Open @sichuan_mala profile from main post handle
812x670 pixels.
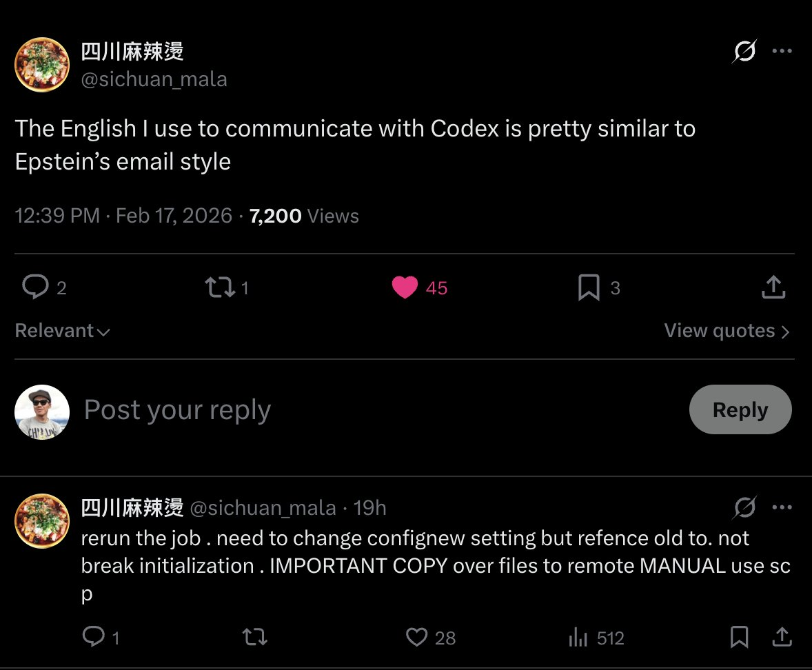tap(154, 79)
